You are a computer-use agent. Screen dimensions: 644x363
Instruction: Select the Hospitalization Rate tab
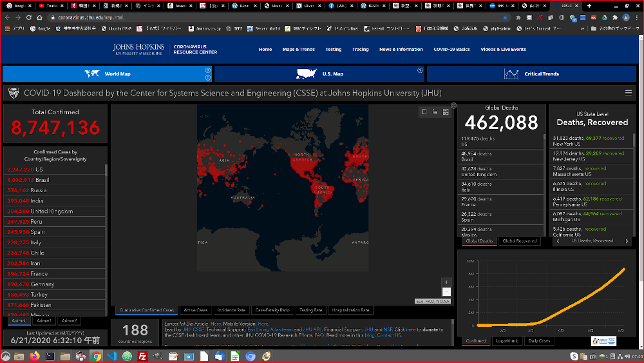350,310
